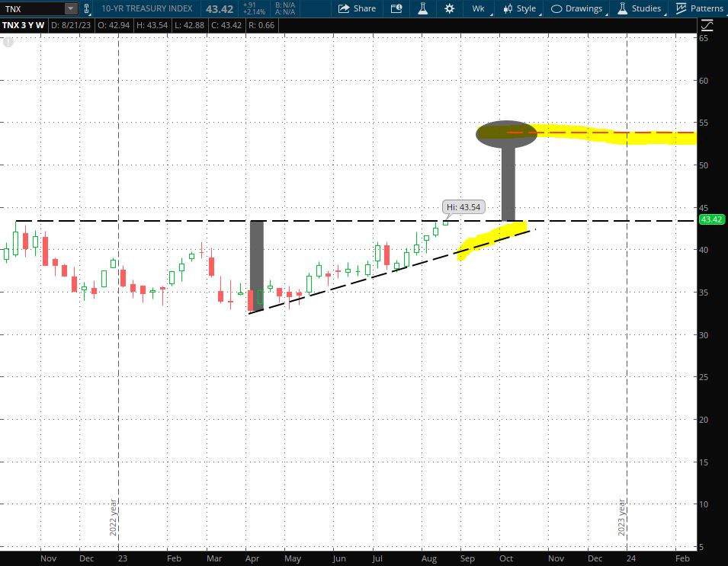The width and height of the screenshot is (728, 566).
Task: Open chart settings gear icon
Action: pyautogui.click(x=449, y=8)
